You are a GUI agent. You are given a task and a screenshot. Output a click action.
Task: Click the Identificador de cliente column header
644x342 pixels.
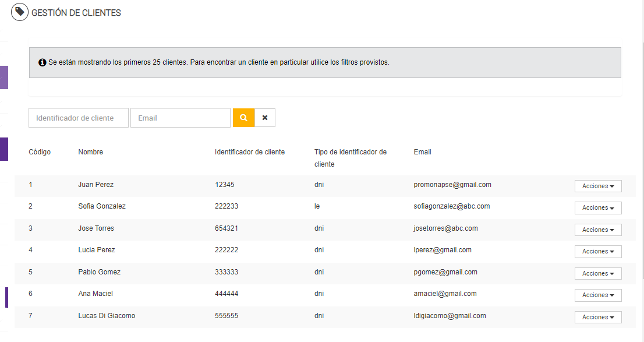pos(250,152)
